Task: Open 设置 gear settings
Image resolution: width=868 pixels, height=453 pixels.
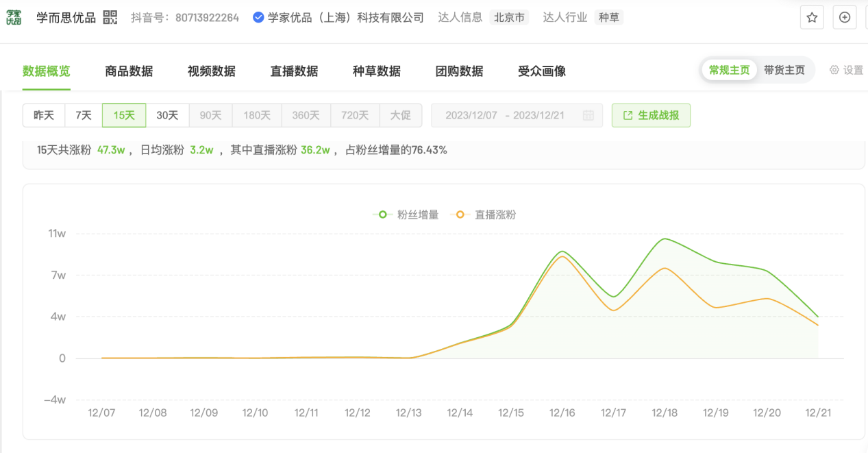Action: 846,71
